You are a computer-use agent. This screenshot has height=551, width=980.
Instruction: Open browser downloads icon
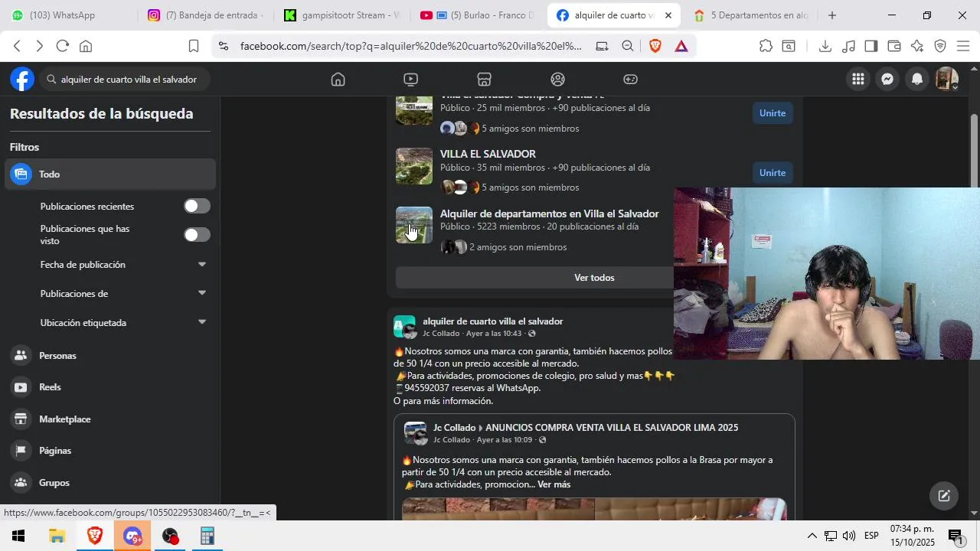(x=825, y=46)
